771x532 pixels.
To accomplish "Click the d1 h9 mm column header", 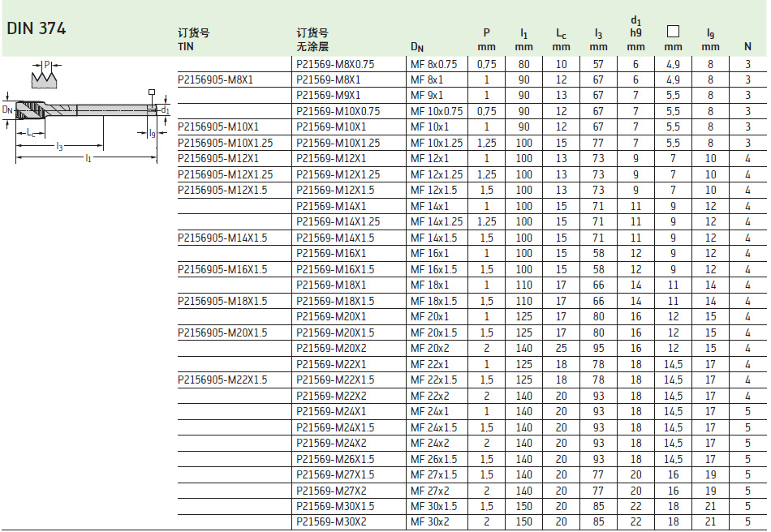I will click(x=635, y=34).
